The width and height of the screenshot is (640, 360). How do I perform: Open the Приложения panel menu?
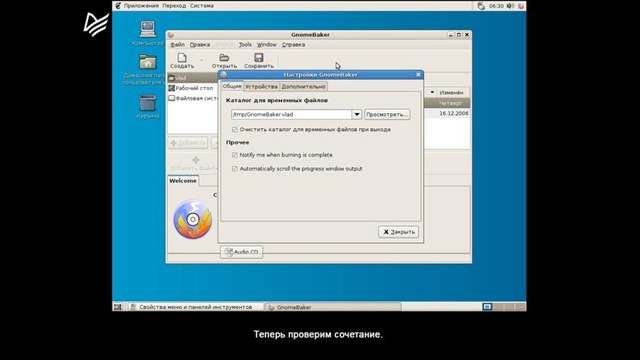tap(141, 6)
